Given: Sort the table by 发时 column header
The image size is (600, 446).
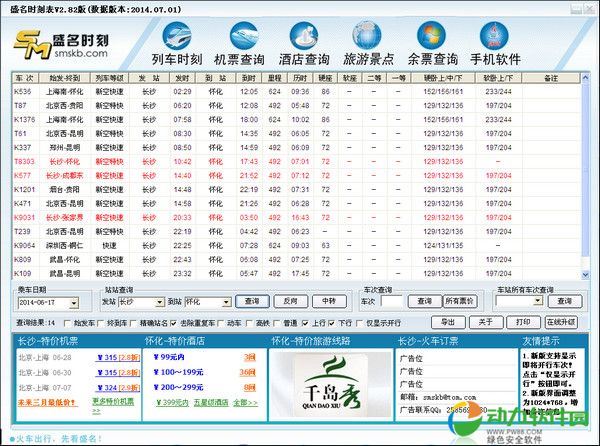Looking at the screenshot, I should pyautogui.click(x=181, y=77).
